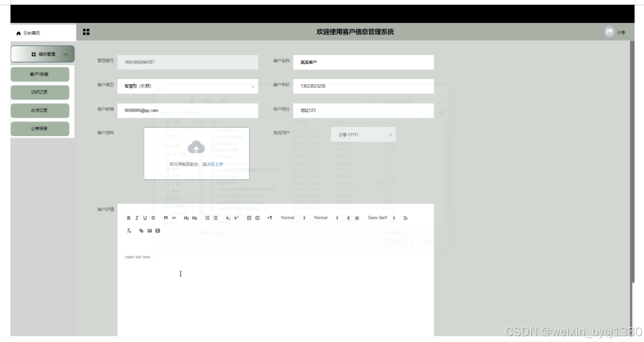The height and width of the screenshot is (342, 644).
Task: Toggle strikethrough formatting in the editor
Action: pyautogui.click(x=153, y=218)
